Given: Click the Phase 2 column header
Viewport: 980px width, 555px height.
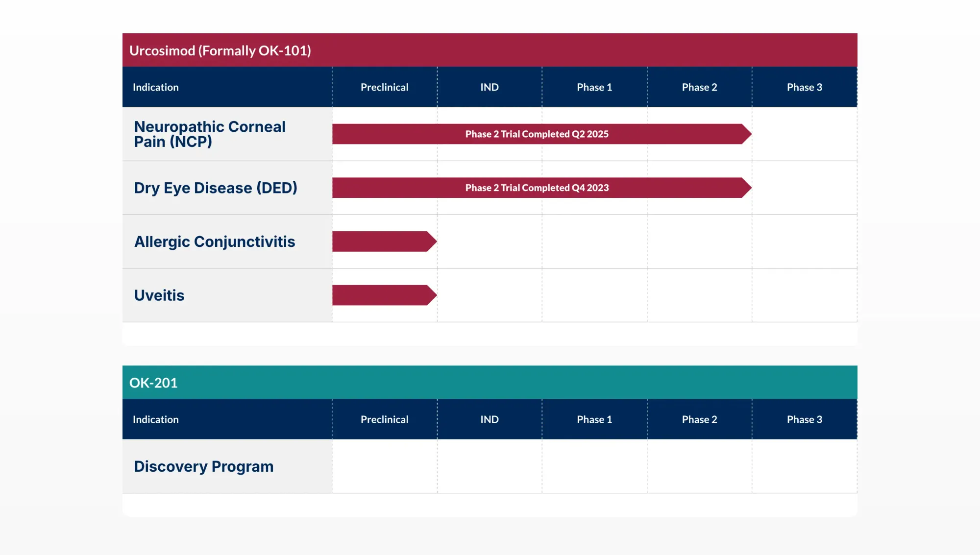Looking at the screenshot, I should point(699,87).
